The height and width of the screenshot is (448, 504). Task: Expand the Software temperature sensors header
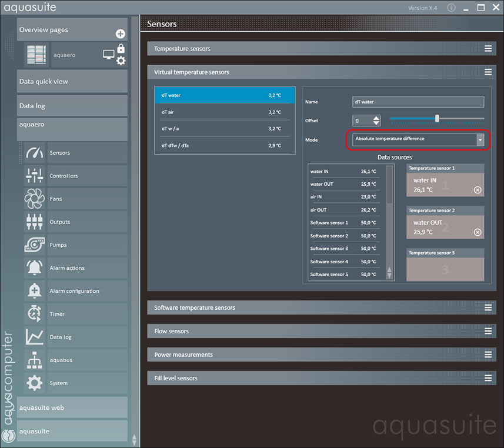322,307
